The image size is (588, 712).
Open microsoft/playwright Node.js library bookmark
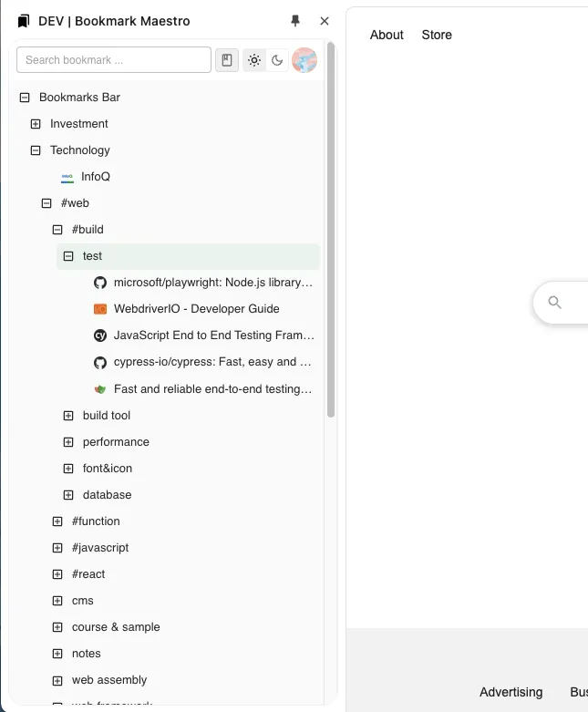click(x=213, y=283)
